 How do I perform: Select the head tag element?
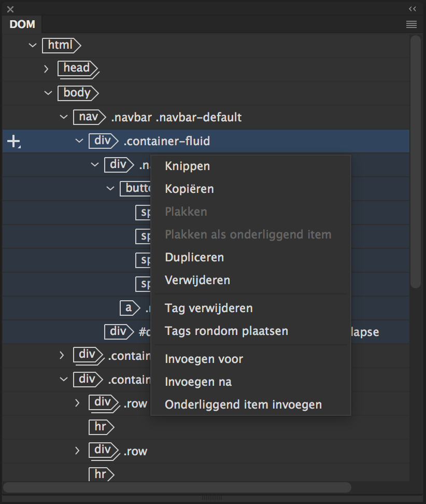point(77,68)
